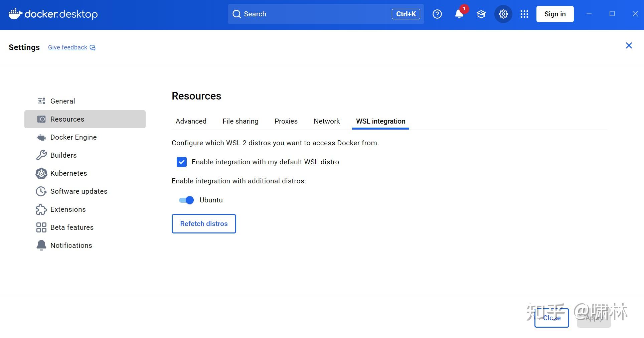Click the search magnifier icon
644x338 pixels.
[236, 14]
